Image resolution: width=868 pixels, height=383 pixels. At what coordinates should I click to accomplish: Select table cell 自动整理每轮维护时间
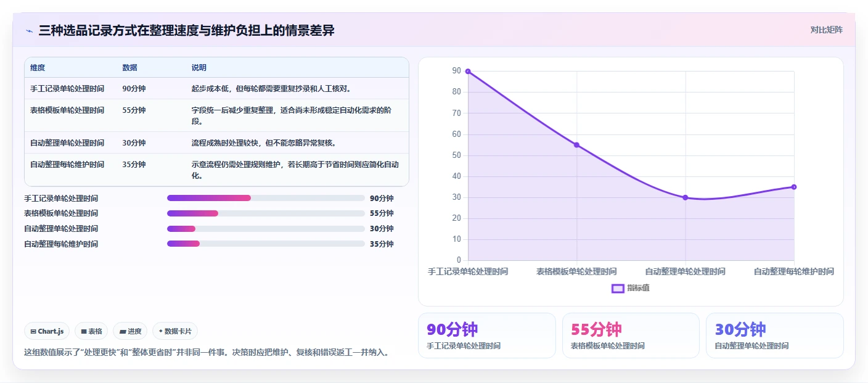pos(67,165)
